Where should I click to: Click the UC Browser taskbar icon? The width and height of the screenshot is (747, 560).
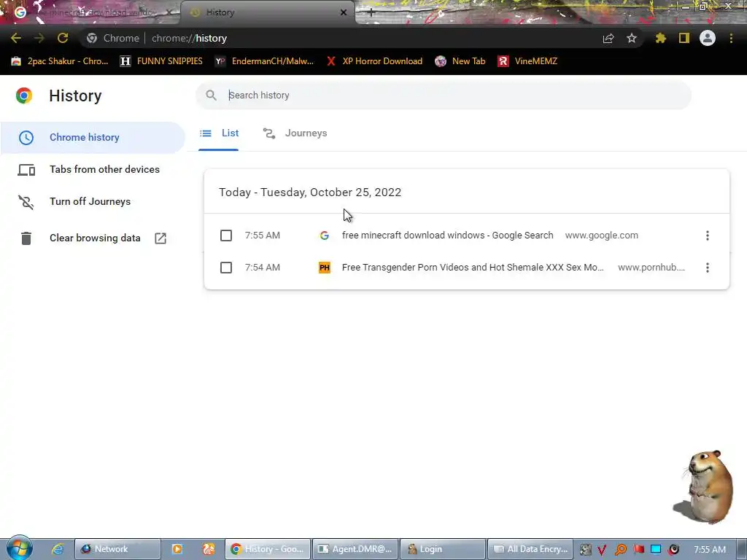[x=208, y=549]
